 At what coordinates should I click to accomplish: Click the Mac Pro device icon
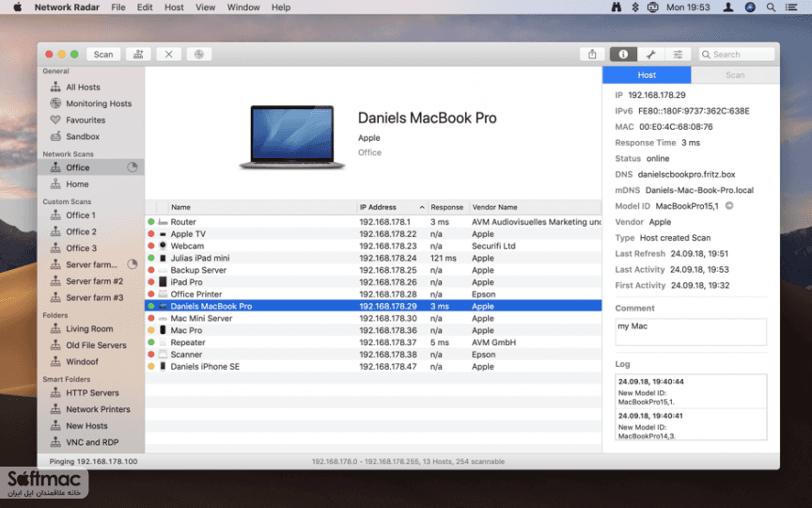point(163,330)
